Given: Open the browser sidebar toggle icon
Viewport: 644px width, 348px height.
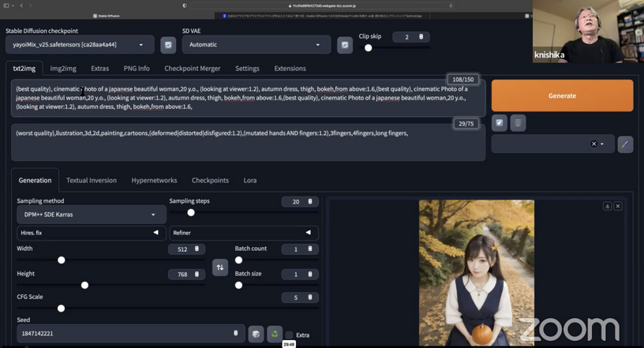Looking at the screenshot, I should click(6, 6).
